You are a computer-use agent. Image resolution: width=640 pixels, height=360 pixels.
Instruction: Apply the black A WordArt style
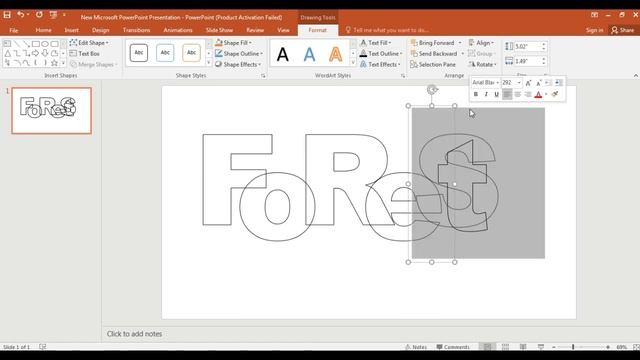pos(282,54)
